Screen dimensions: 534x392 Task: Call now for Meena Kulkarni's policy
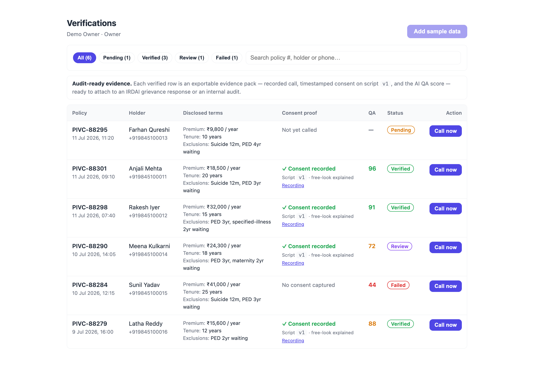tap(445, 247)
